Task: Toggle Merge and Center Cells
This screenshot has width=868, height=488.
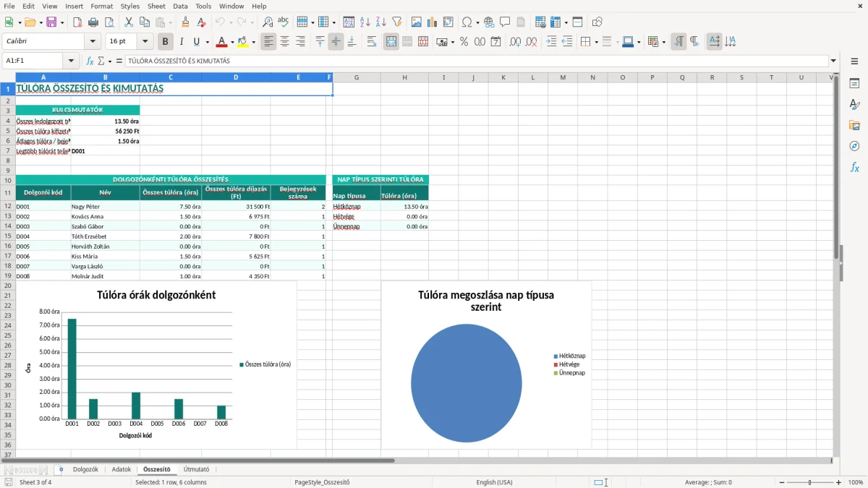Action: click(x=391, y=42)
